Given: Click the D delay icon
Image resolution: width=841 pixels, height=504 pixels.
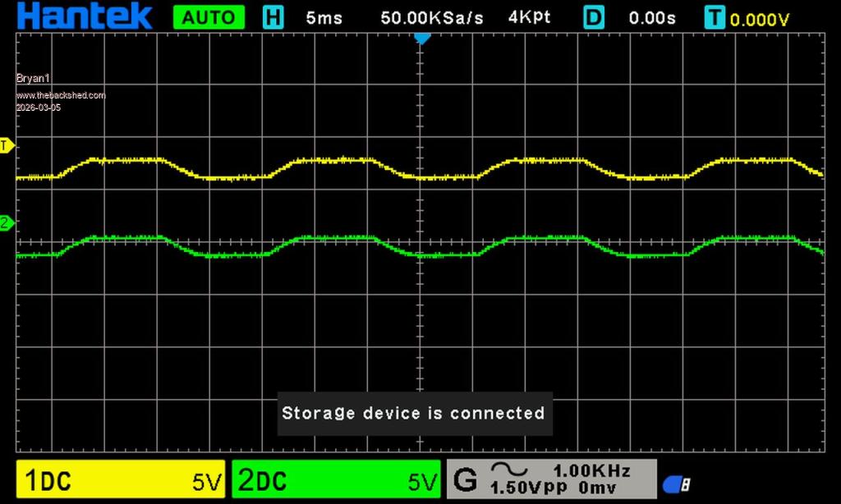Looking at the screenshot, I should pyautogui.click(x=594, y=17).
